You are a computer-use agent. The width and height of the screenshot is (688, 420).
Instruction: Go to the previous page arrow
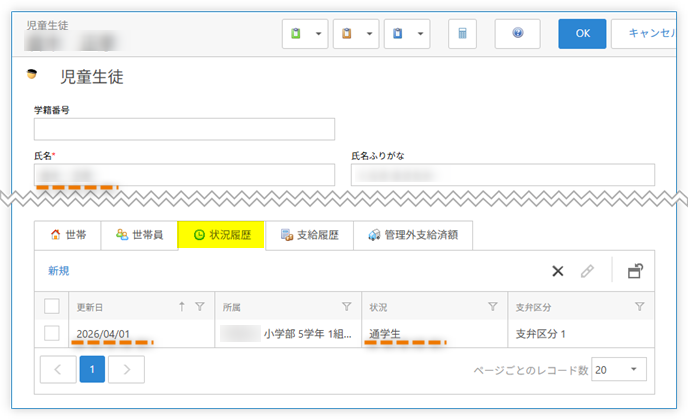(58, 370)
